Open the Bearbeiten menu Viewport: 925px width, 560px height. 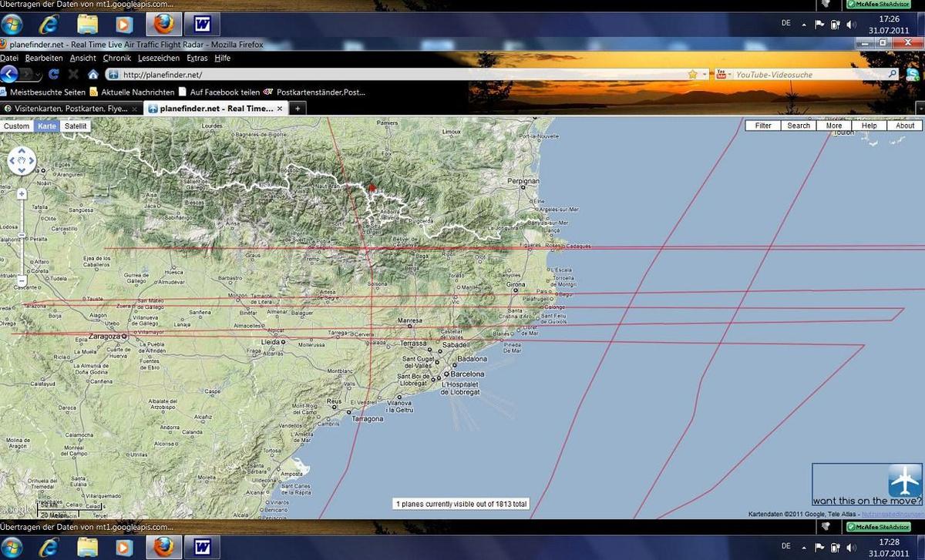pos(44,58)
